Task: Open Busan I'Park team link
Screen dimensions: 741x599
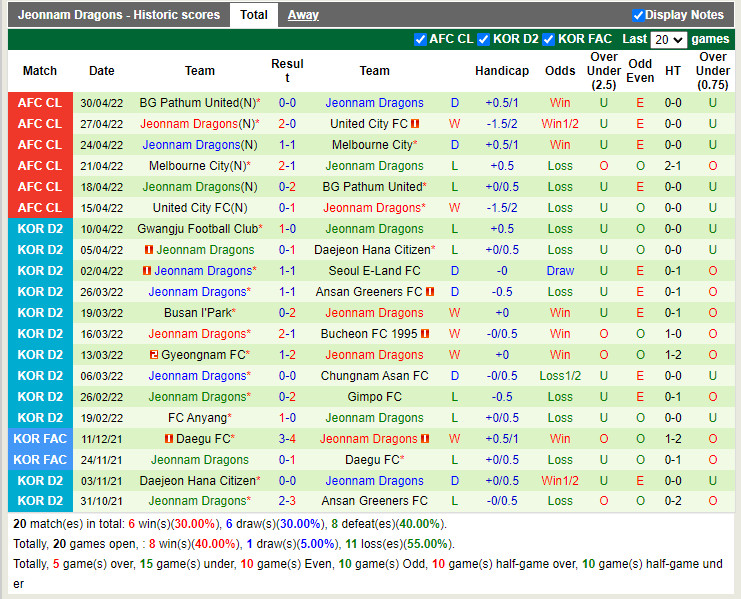Action: tap(198, 313)
